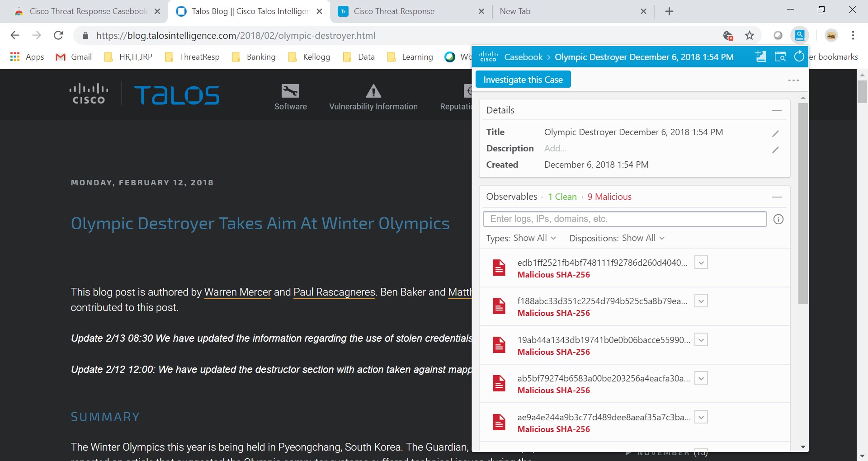Collapse the Observables section
868x461 pixels.
coord(776,197)
